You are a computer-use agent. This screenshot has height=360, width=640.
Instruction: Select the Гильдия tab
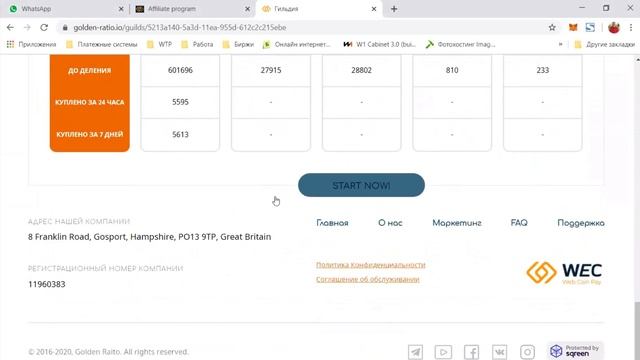click(318, 9)
